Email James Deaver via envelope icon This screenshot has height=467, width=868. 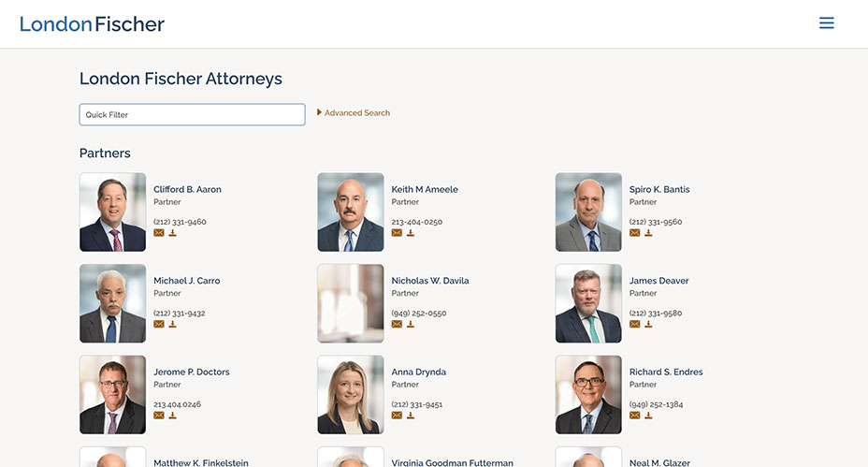(635, 325)
